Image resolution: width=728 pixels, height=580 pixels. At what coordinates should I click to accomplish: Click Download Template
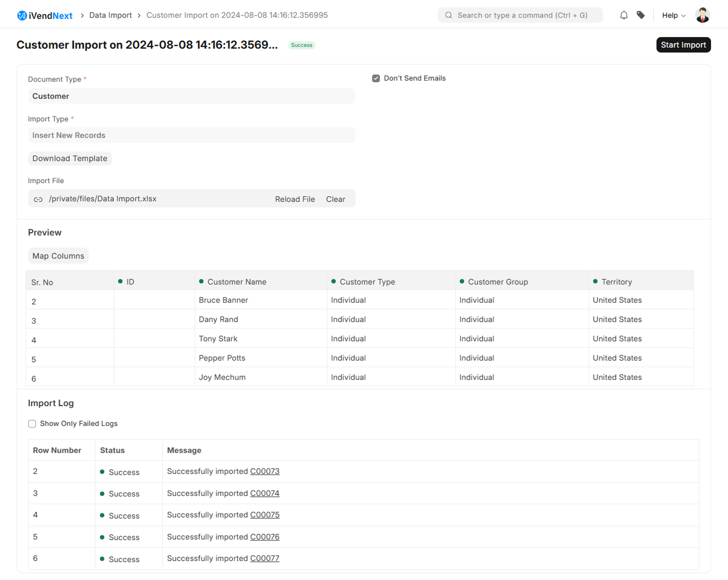70,158
